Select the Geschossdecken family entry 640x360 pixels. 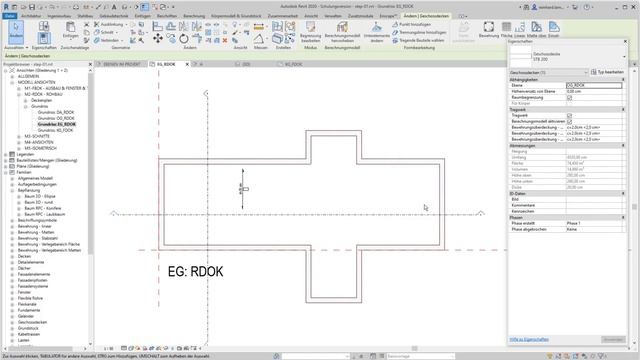32,322
